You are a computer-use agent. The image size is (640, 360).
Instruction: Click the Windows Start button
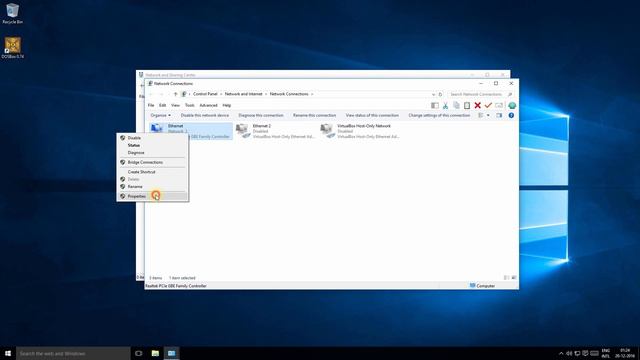8,353
